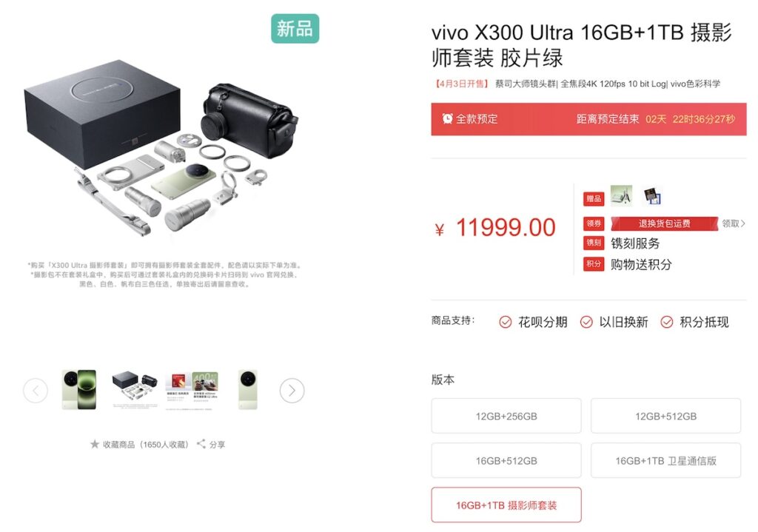This screenshot has width=758, height=532.
Task: Click the 购物送积分 points link
Action: tap(641, 264)
